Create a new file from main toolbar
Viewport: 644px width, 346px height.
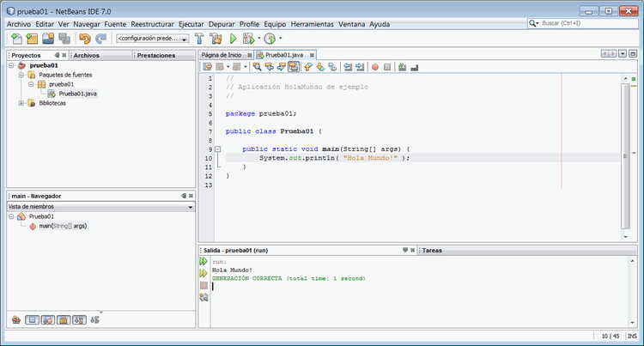17,39
